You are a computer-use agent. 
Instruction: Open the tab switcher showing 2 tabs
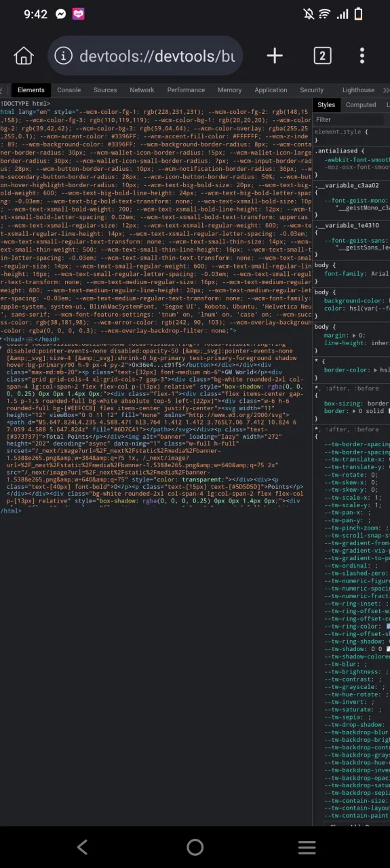click(321, 56)
